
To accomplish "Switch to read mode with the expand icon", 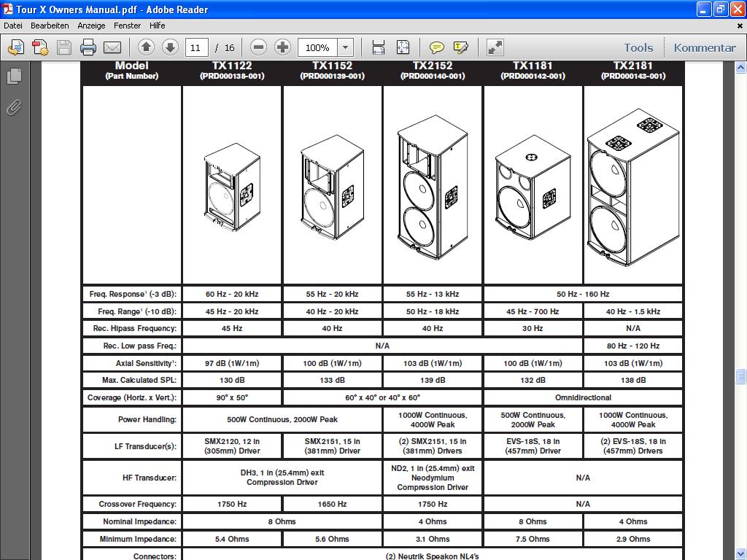I will pos(495,47).
